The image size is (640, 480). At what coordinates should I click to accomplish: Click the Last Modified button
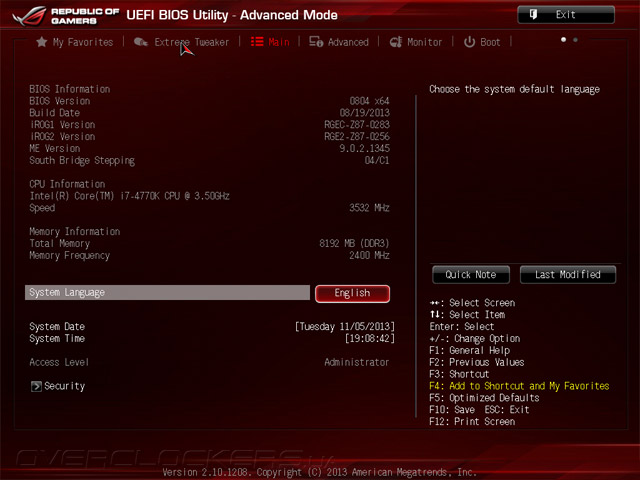pyautogui.click(x=568, y=275)
